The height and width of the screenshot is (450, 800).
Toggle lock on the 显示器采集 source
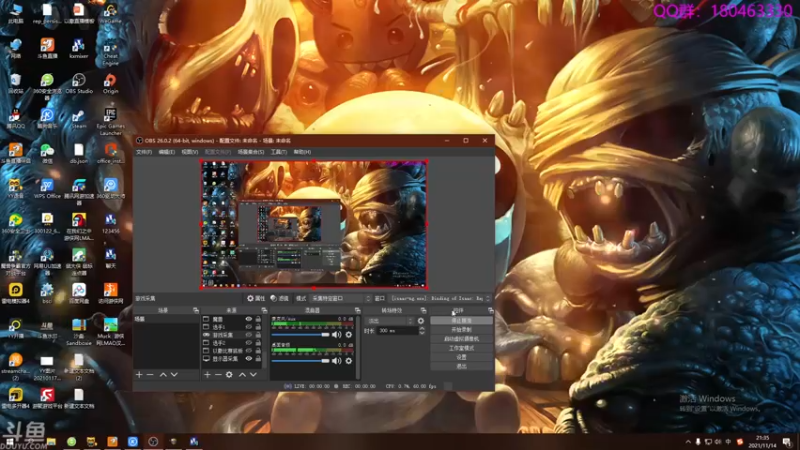[x=258, y=359]
